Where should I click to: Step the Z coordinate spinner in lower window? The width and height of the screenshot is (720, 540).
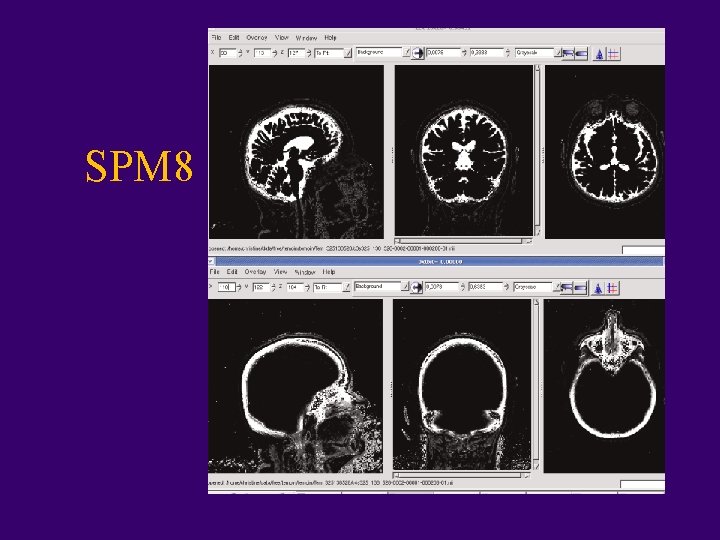click(x=307, y=287)
